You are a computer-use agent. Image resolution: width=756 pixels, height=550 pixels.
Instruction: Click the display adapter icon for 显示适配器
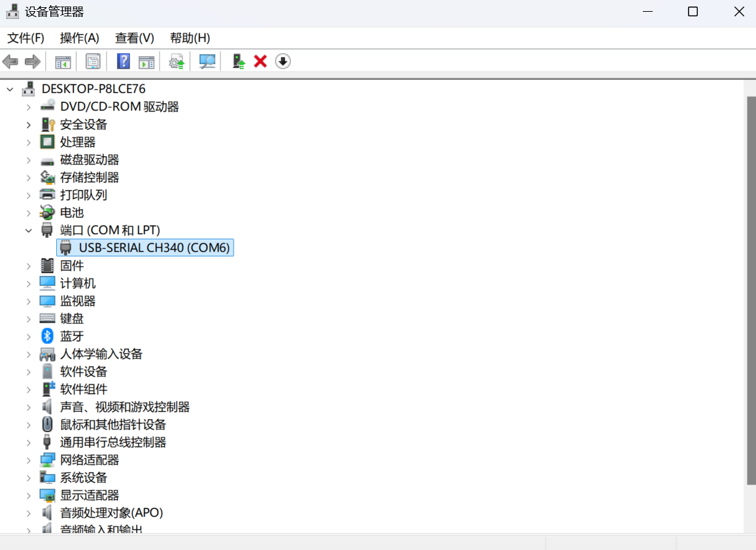(47, 495)
